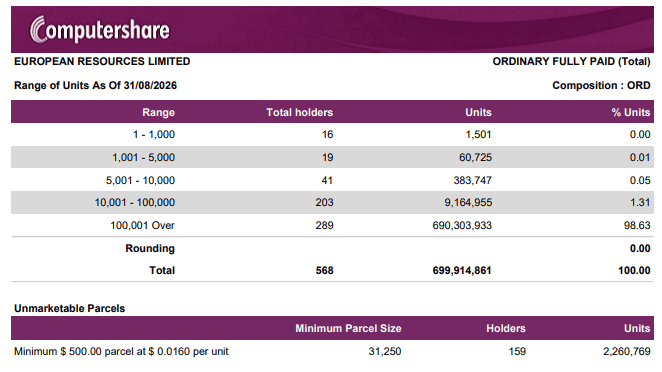The image size is (662, 372).
Task: Select the Total holders column header
Action: (x=299, y=112)
